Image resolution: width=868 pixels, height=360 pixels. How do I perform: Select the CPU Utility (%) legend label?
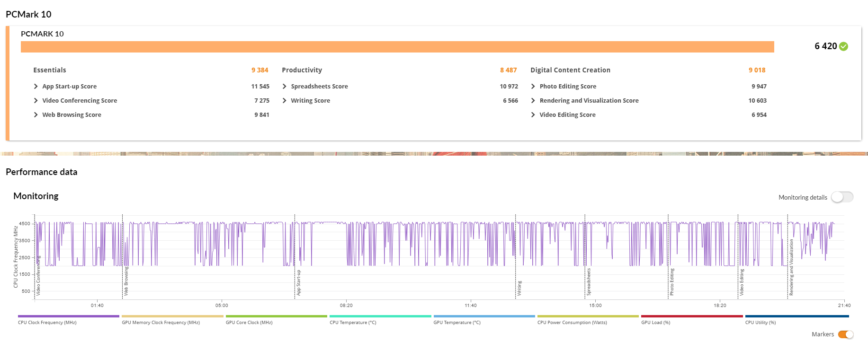(x=761, y=323)
